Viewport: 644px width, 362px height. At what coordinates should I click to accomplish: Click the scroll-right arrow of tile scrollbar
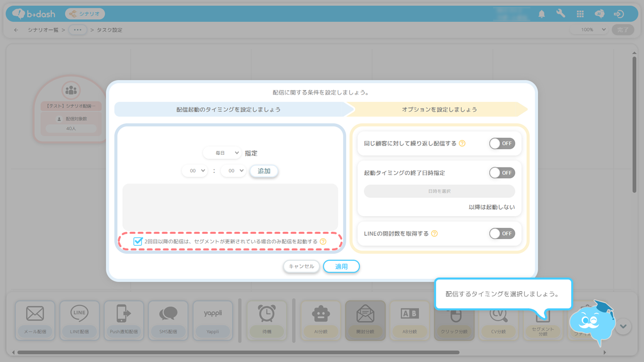605,352
